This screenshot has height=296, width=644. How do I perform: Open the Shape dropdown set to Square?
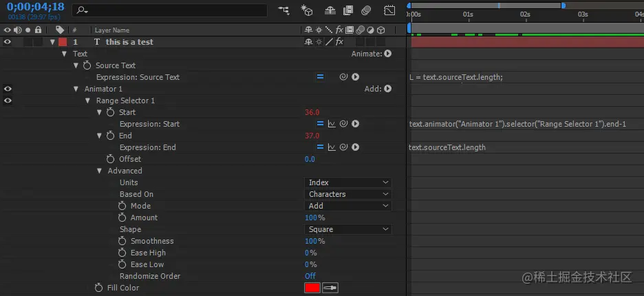348,229
